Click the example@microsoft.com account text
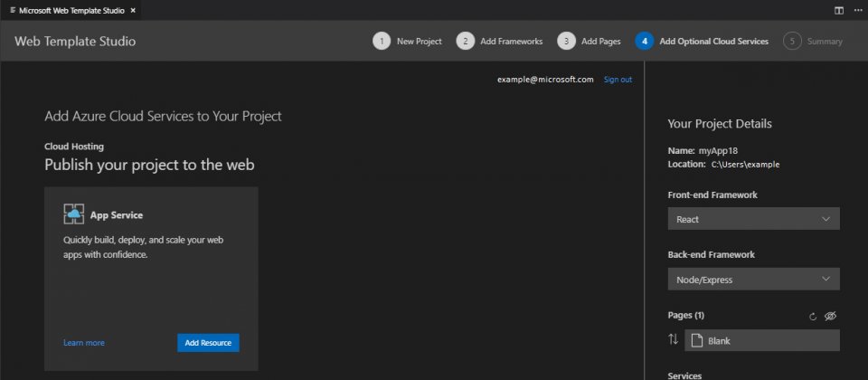Viewport: 868px width, 380px height. click(x=545, y=80)
